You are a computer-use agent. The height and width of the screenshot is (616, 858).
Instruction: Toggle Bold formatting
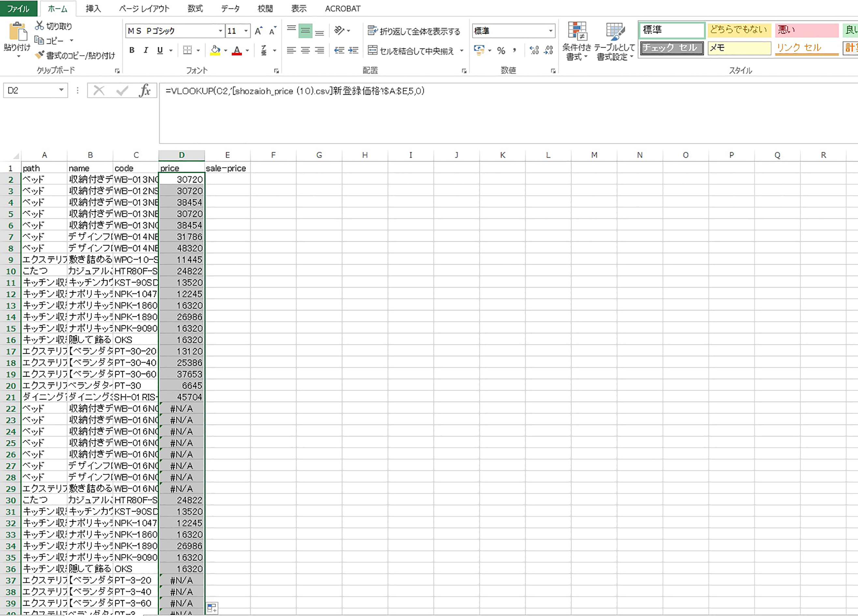(x=132, y=50)
